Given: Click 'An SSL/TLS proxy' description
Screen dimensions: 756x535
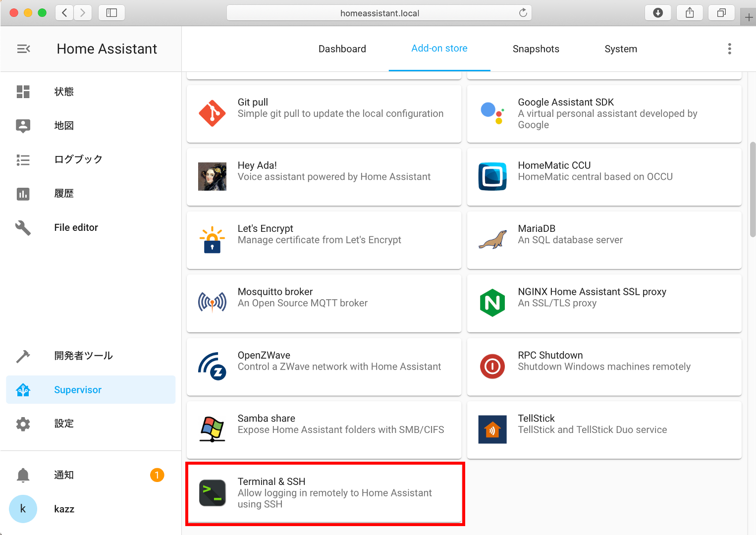Looking at the screenshot, I should [557, 303].
